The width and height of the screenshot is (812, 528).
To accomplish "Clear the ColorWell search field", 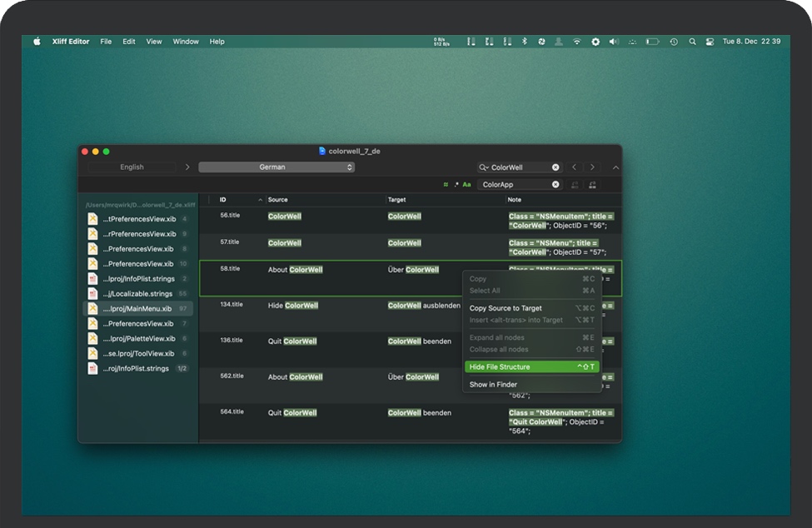I will point(555,167).
